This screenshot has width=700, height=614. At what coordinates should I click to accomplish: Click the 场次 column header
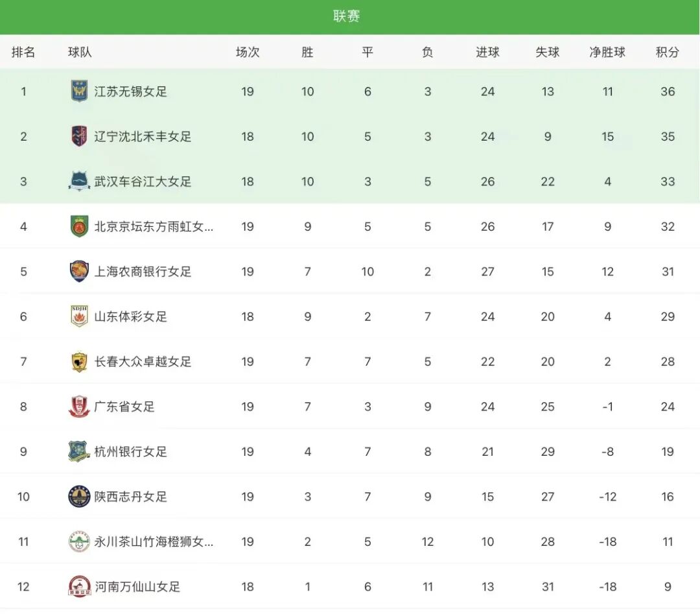(x=248, y=53)
